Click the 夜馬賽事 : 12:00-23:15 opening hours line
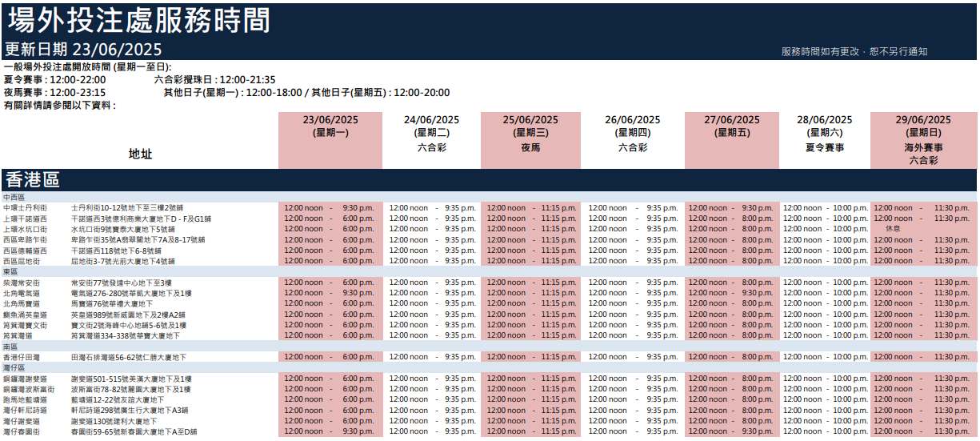The image size is (980, 441). point(54,93)
